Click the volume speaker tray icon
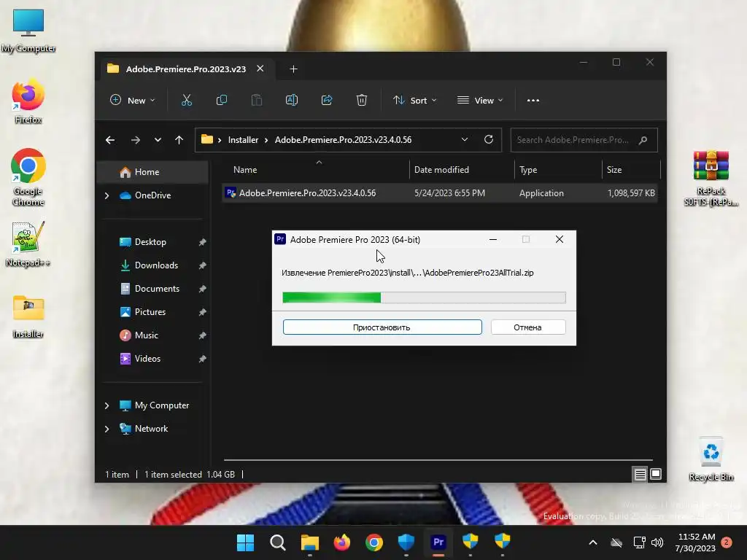Image resolution: width=747 pixels, height=560 pixels. pos(657,542)
